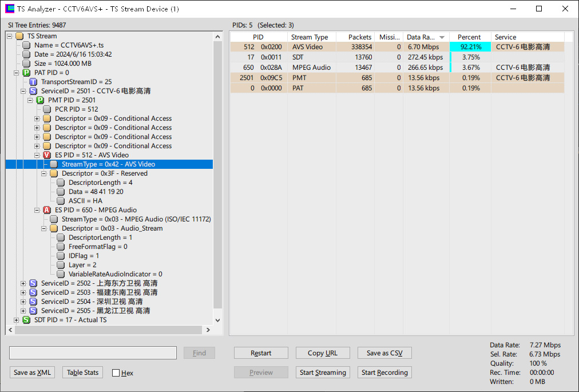The width and height of the screenshot is (579, 392).
Task: Click the S icon for ServiceID = 2501
Action: pos(33,91)
